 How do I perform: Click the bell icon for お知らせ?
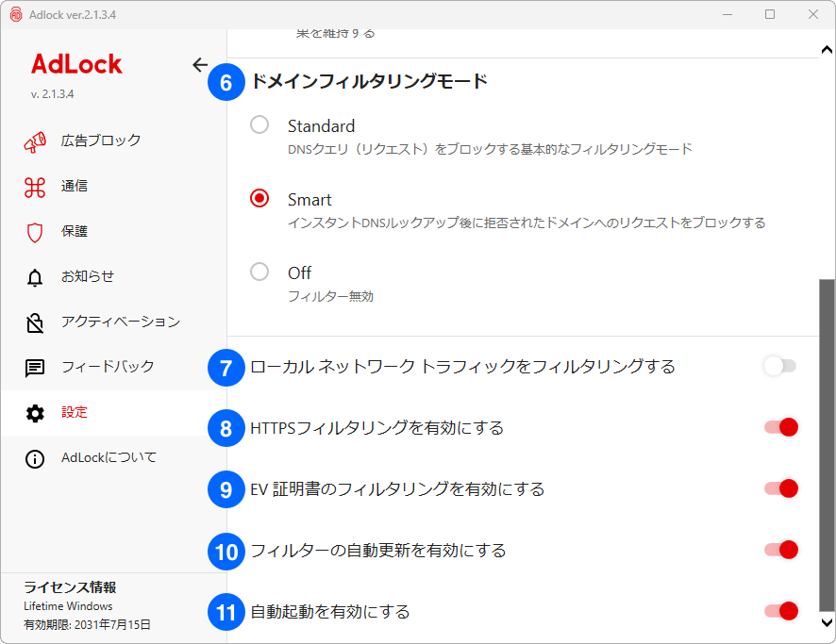pyautogui.click(x=35, y=277)
